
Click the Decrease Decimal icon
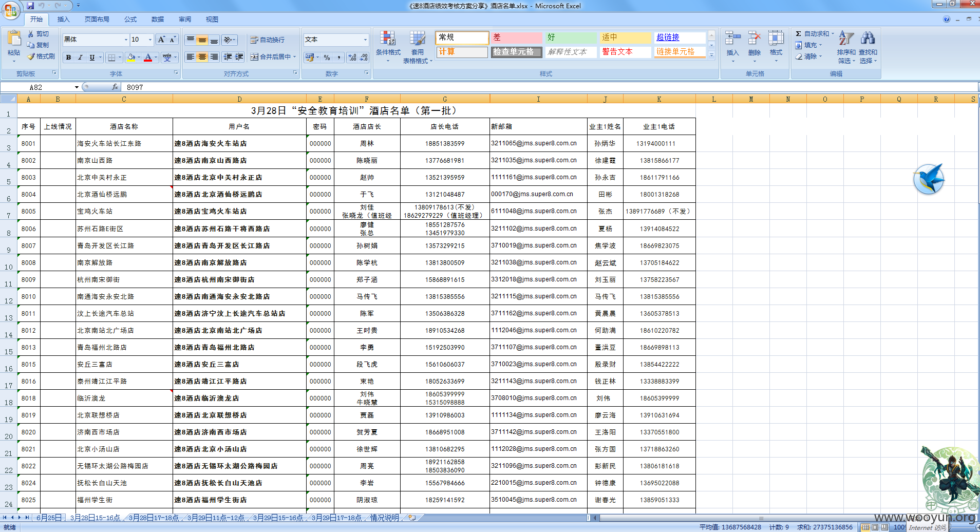pos(364,58)
